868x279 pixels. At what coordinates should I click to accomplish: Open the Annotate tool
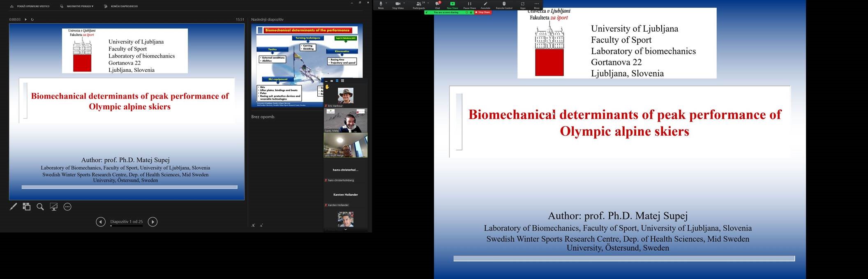pyautogui.click(x=485, y=5)
